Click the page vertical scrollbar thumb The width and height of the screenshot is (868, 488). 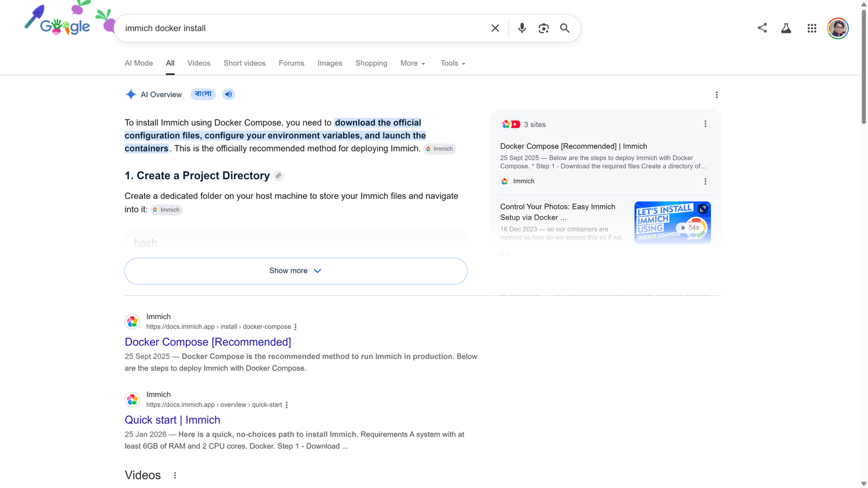tap(863, 66)
